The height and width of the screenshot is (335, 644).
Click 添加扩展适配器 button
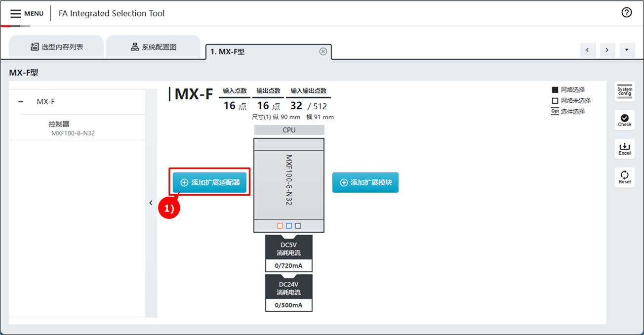point(209,182)
